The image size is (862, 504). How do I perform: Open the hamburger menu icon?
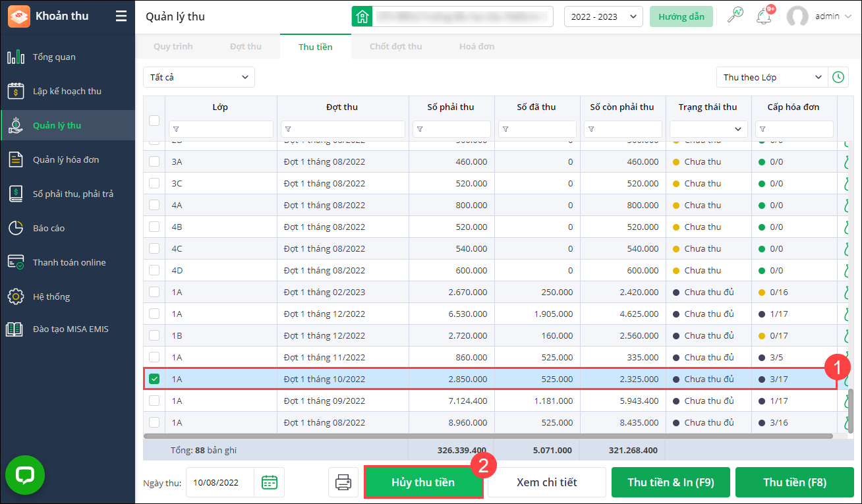coord(121,16)
